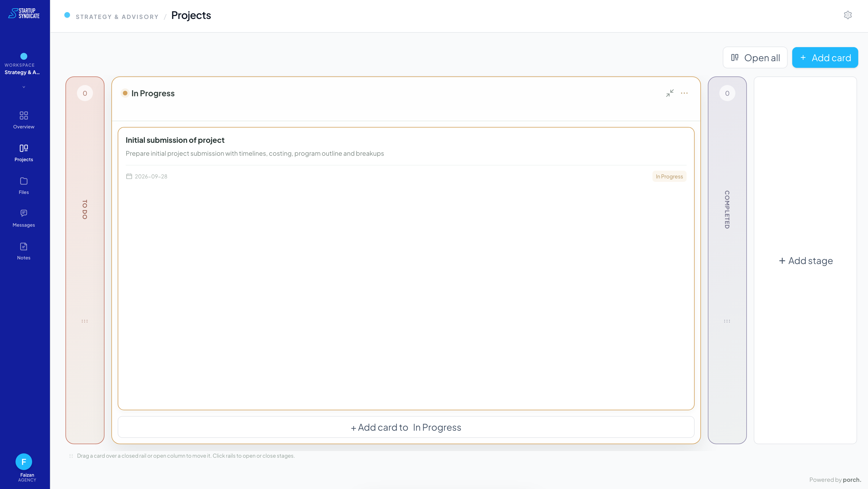
Task: Open the Overview sidebar section
Action: [24, 120]
